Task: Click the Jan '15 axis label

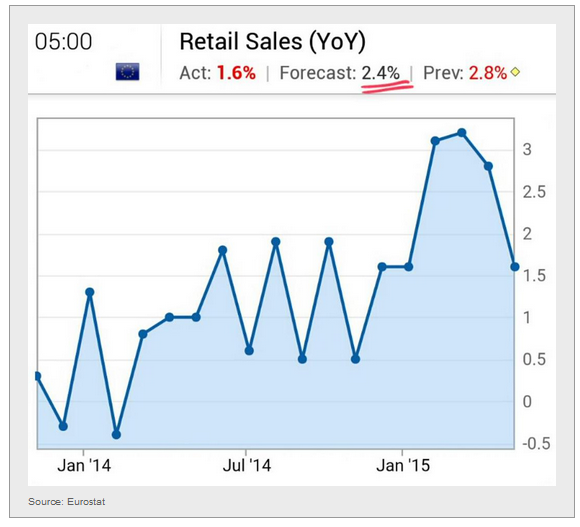Action: pyautogui.click(x=403, y=466)
